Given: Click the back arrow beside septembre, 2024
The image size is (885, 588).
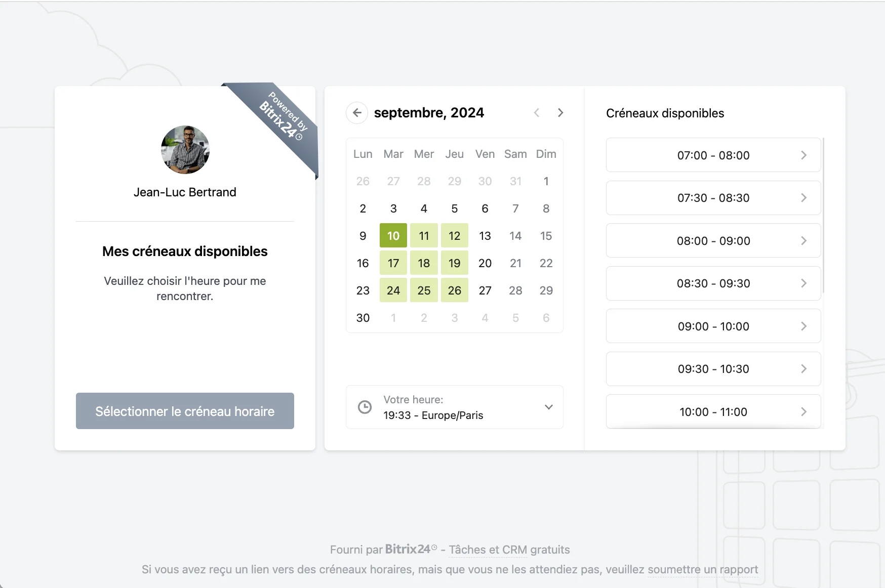Looking at the screenshot, I should click(x=357, y=112).
